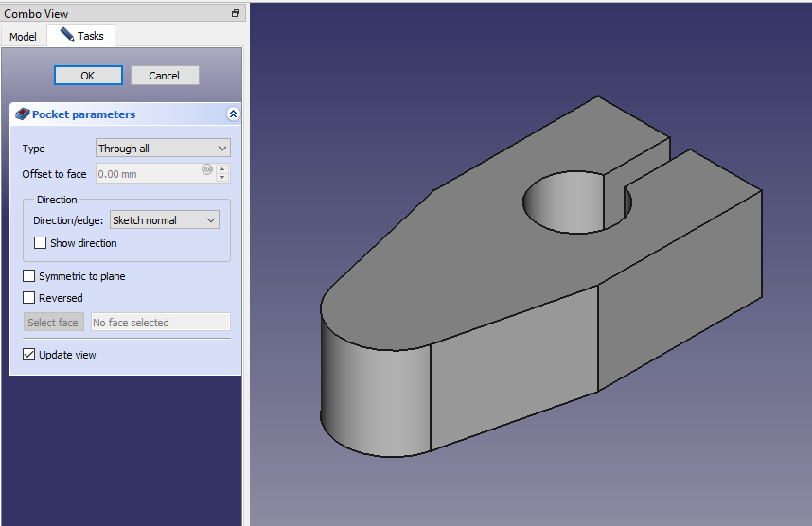812x526 pixels.
Task: Open the Type dropdown showing Through all
Action: pyautogui.click(x=163, y=149)
